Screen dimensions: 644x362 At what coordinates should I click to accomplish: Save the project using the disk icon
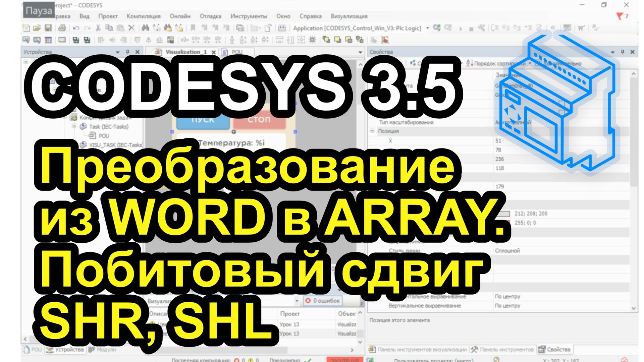(49, 28)
